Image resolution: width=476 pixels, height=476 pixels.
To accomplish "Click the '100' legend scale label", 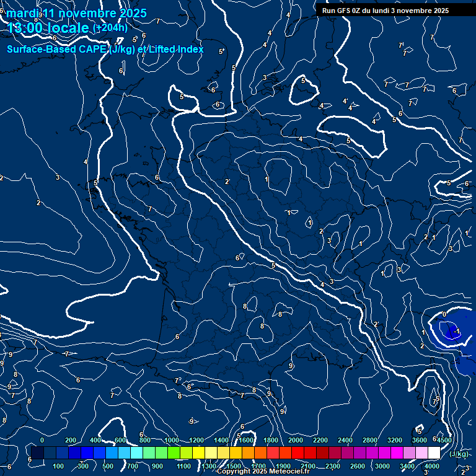I will 58,466.
